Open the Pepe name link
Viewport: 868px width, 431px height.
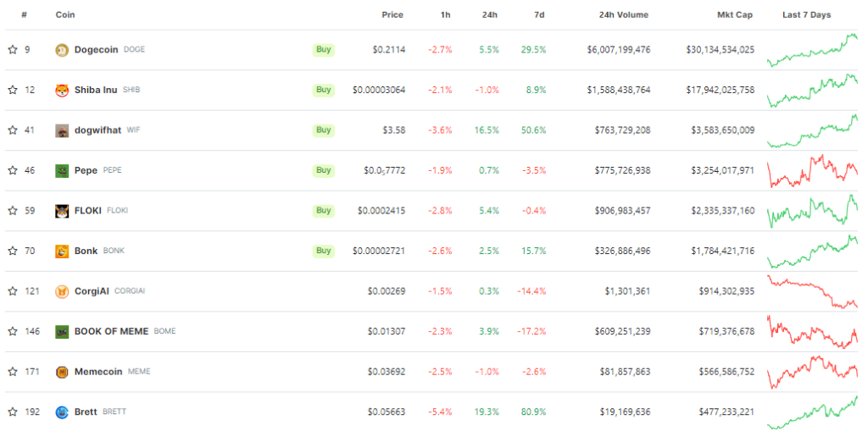click(86, 170)
